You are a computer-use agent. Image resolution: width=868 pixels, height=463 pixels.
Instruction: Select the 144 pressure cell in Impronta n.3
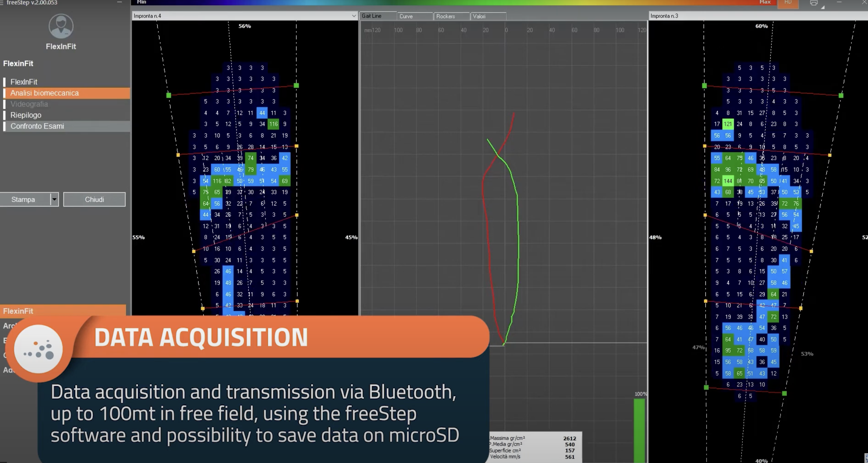(x=728, y=181)
